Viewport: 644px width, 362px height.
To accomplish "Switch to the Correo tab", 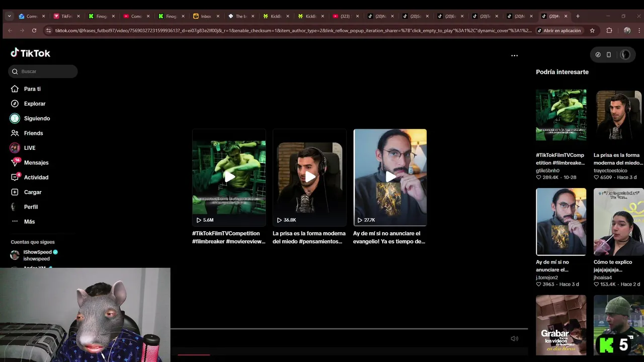I will tap(32, 16).
